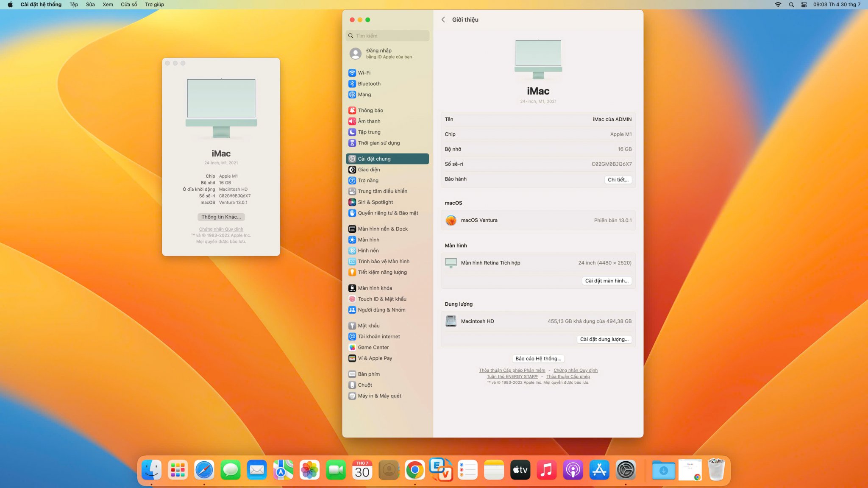Click the iMac của ADMIN name field
868x488 pixels.
coord(612,119)
